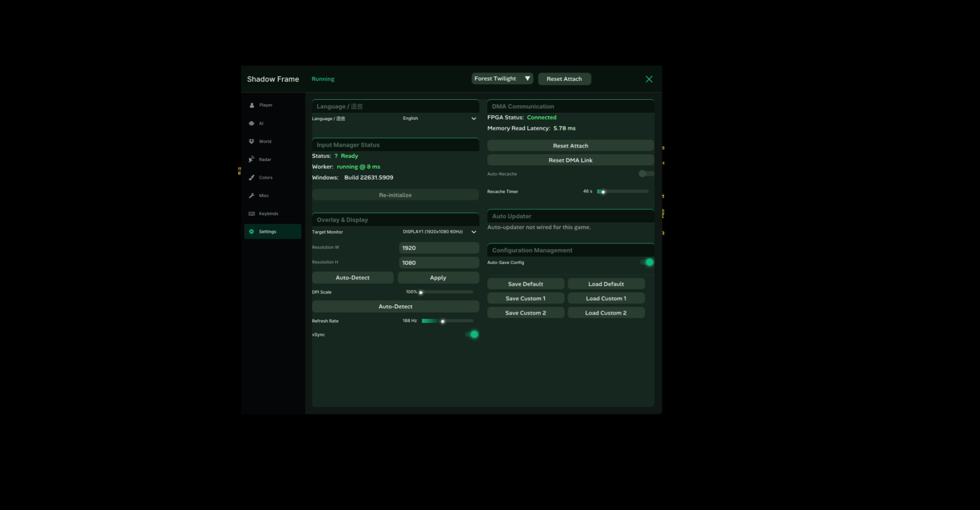Click the Save Default button
Viewport: 980px width, 510px height.
[526, 284]
